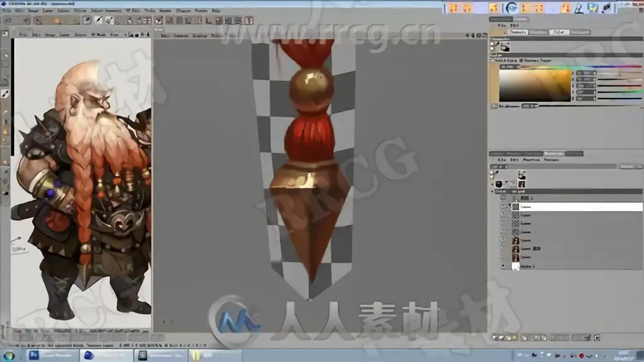This screenshot has width=644, height=362.
Task: Open the Select Geometry menu
Action: [x=106, y=11]
